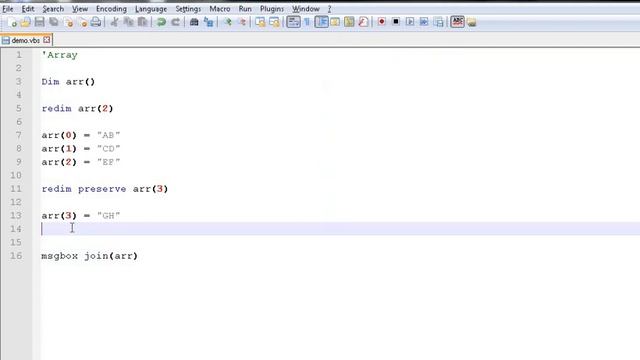
Task: Click the line arr(3) = "GH"
Action: point(81,216)
